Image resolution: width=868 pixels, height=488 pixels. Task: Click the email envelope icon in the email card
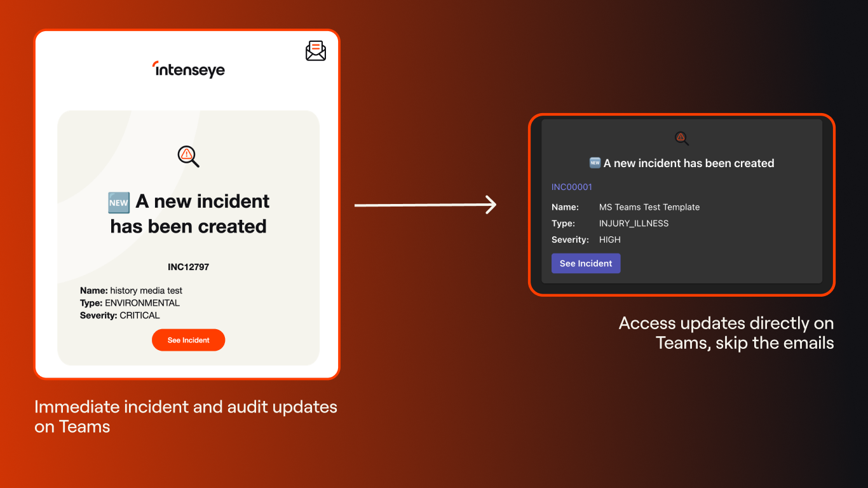[316, 50]
